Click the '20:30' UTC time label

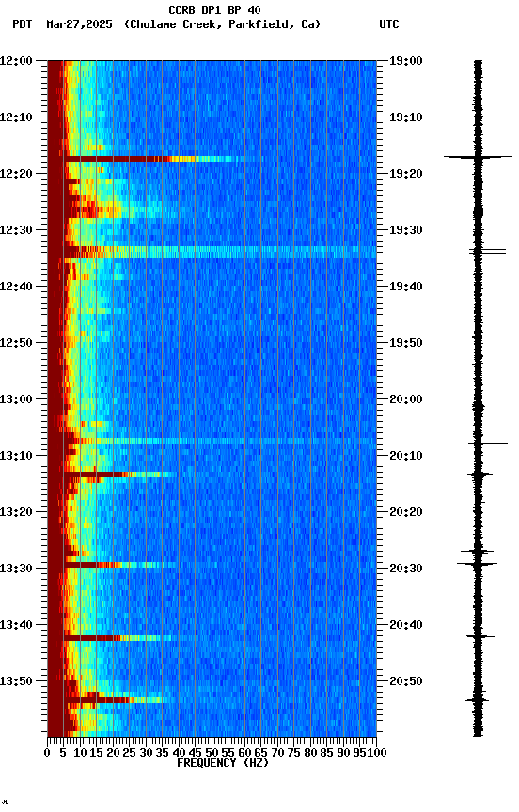point(406,569)
